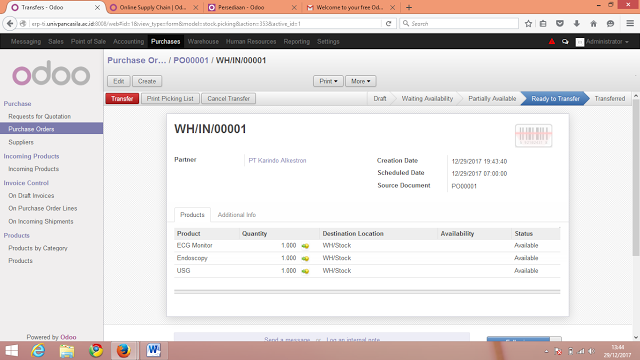The width and height of the screenshot is (640, 360).
Task: Click the barcode image on the form
Action: [x=533, y=136]
